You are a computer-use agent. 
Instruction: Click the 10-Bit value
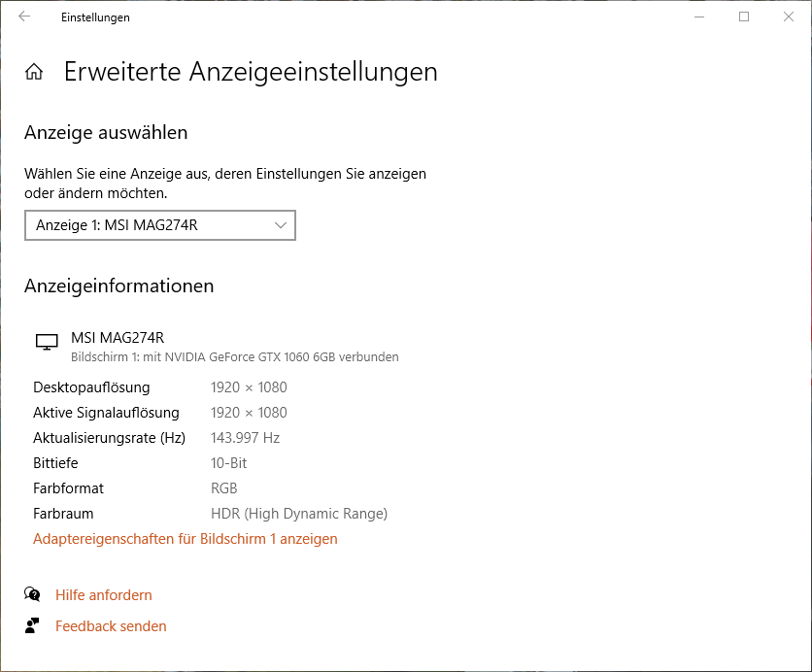[x=229, y=463]
